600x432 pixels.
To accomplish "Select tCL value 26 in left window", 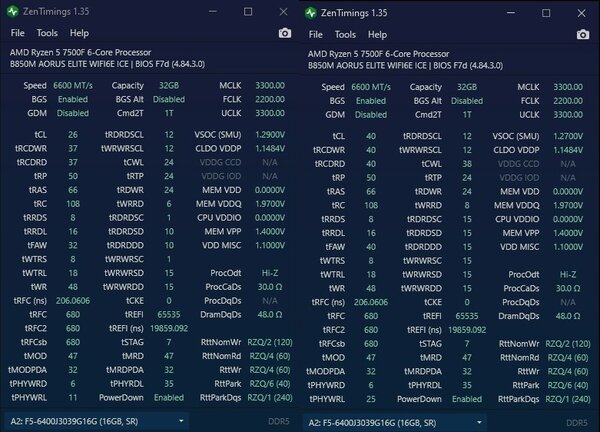I will 73,135.
